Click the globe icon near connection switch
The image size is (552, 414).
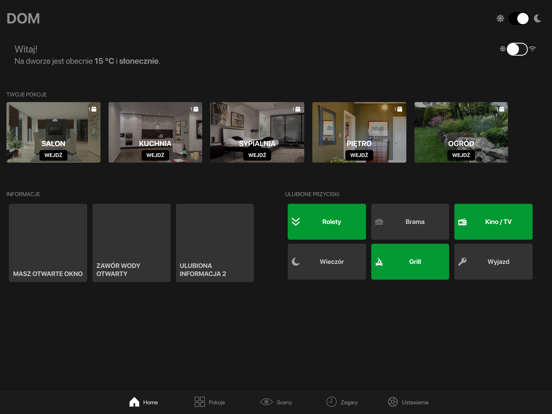(x=502, y=49)
